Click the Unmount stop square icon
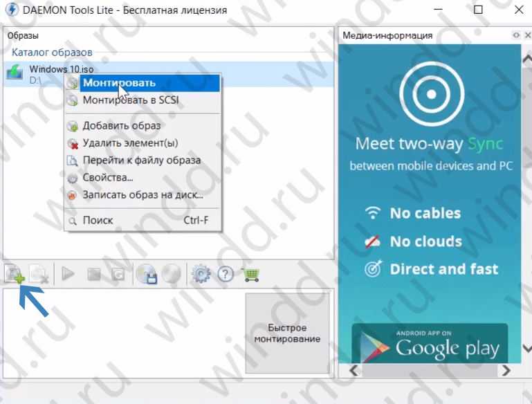 pos(94,274)
